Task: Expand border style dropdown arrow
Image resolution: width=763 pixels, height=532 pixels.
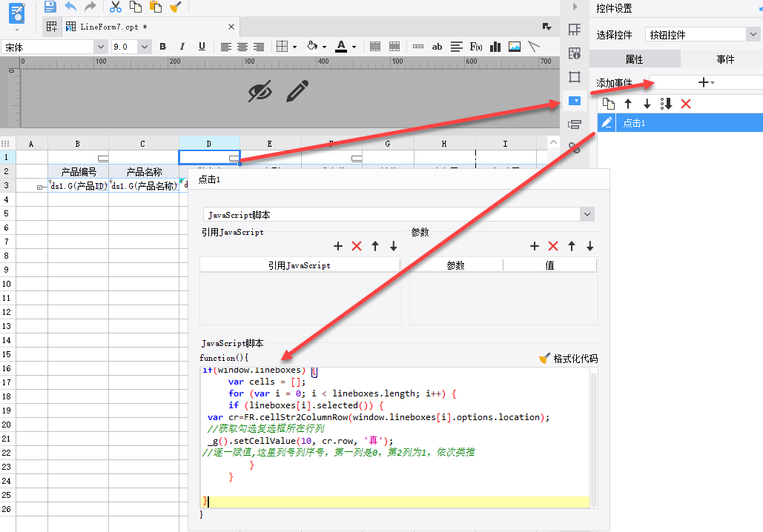Action: (x=294, y=47)
